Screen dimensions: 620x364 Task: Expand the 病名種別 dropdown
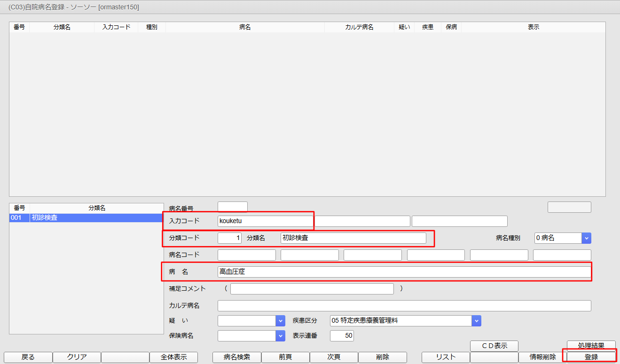point(586,238)
